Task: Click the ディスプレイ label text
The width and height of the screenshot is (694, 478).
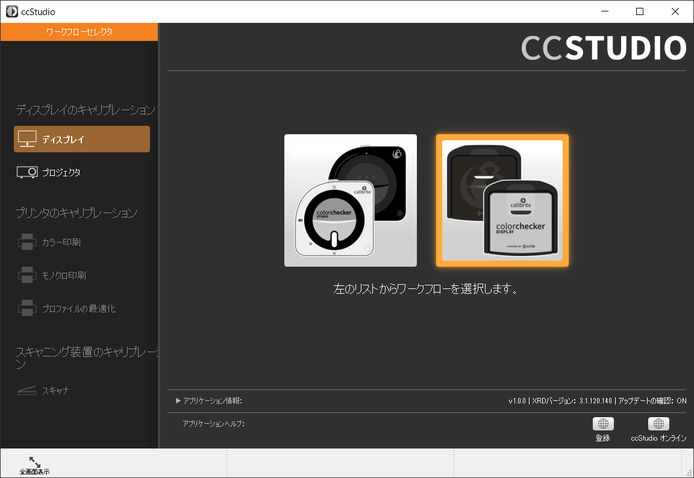Action: (63, 139)
